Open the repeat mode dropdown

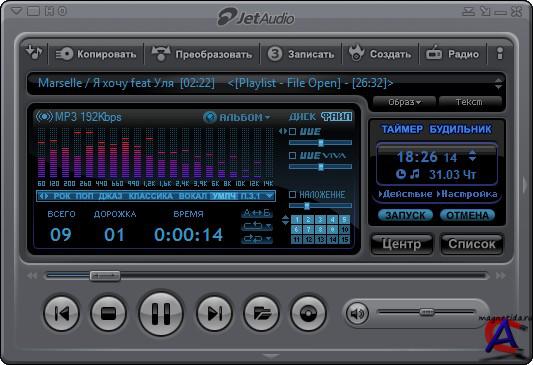(257, 226)
